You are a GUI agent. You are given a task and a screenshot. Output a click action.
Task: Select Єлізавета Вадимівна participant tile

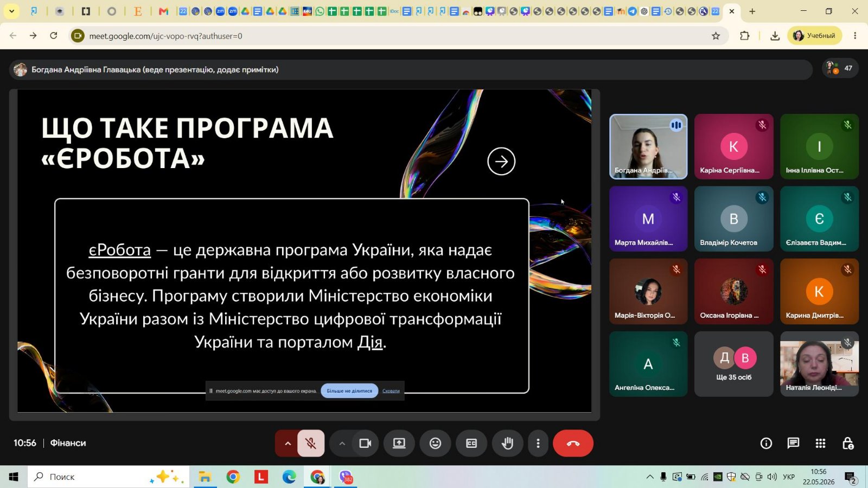coord(819,219)
